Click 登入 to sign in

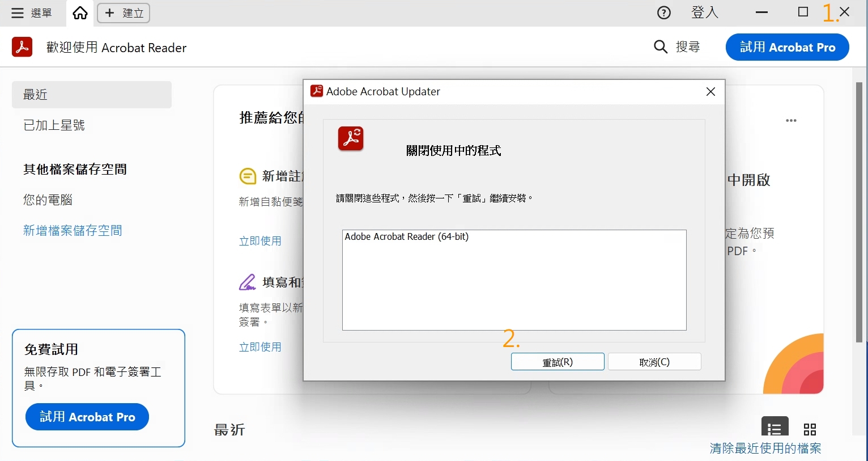705,12
